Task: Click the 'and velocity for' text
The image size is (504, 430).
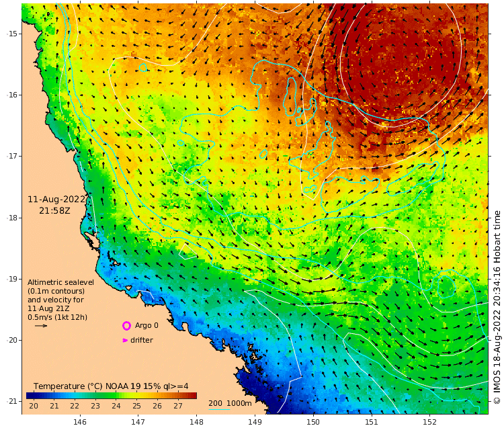Action: (56, 300)
